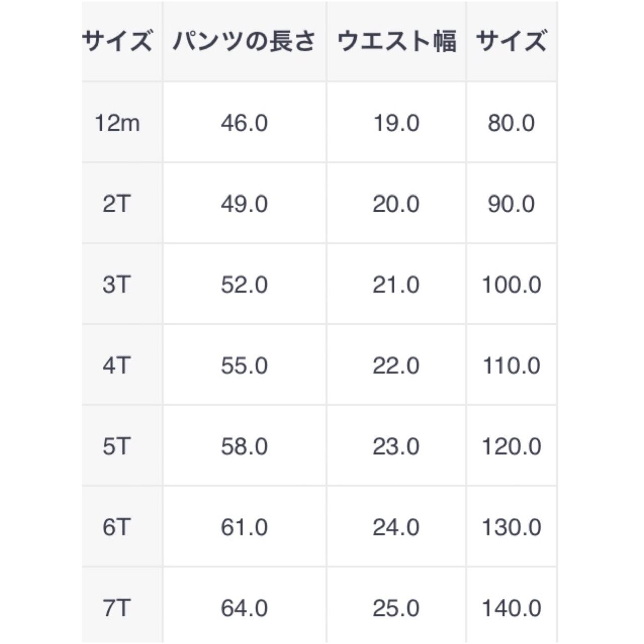This screenshot has height=644, width=644.
Task: Click the 19.0 waist width cell
Action: click(x=396, y=123)
